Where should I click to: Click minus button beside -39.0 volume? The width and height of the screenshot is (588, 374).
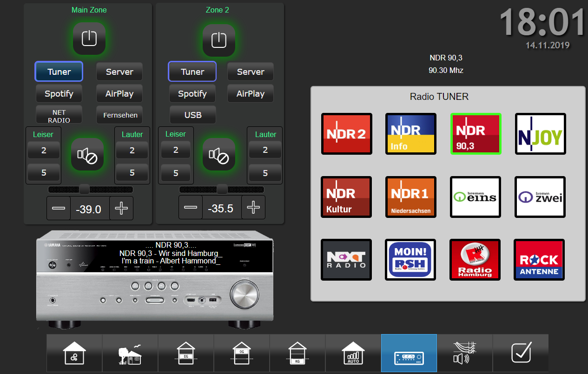click(x=59, y=208)
